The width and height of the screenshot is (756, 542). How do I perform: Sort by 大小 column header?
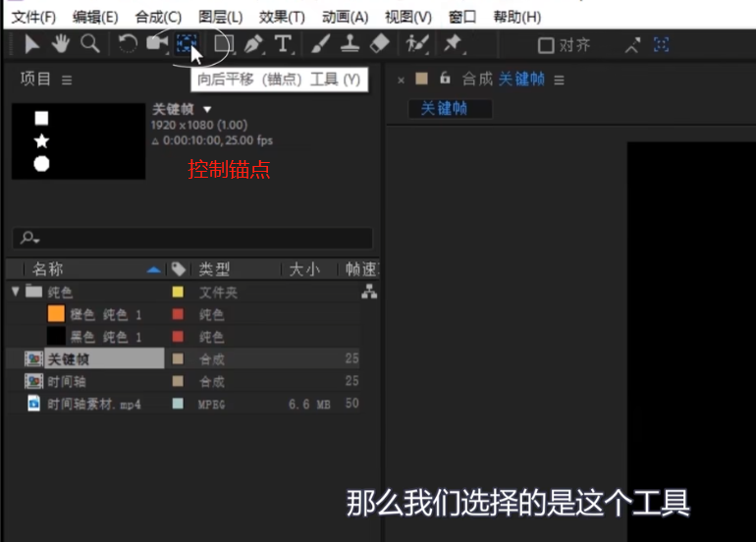(304, 269)
